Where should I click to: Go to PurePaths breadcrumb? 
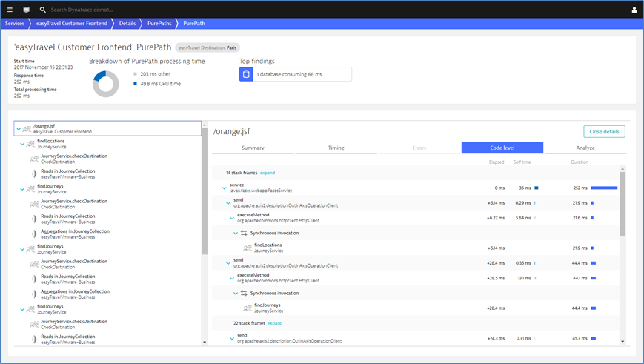point(159,24)
